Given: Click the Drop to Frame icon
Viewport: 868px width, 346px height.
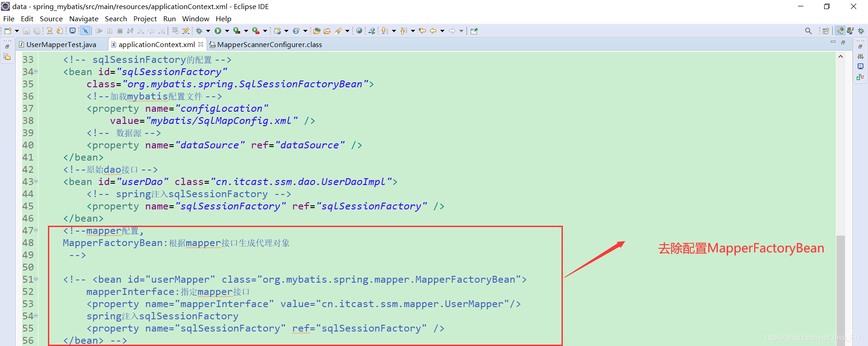Looking at the screenshot, I should [175, 31].
